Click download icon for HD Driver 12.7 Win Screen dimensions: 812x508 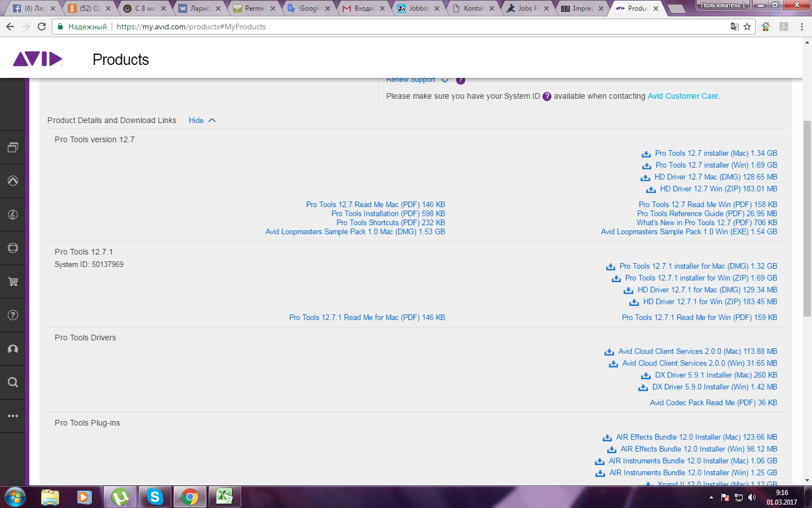[651, 190]
